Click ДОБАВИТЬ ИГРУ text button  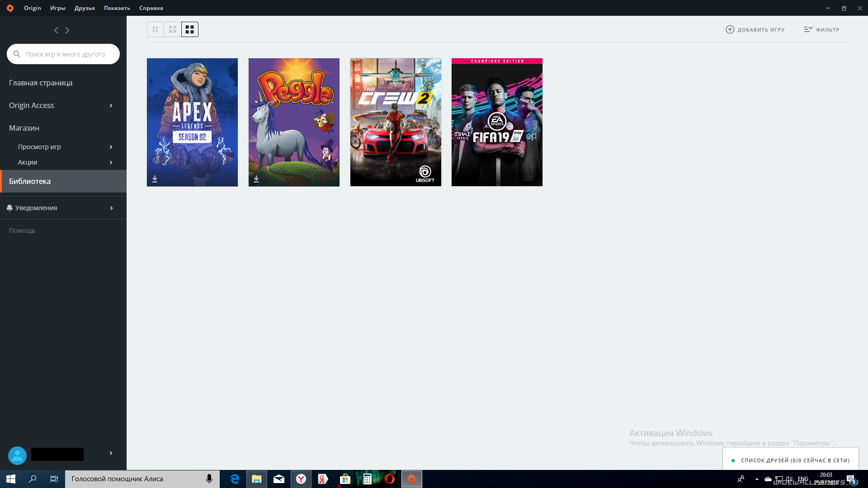point(761,30)
